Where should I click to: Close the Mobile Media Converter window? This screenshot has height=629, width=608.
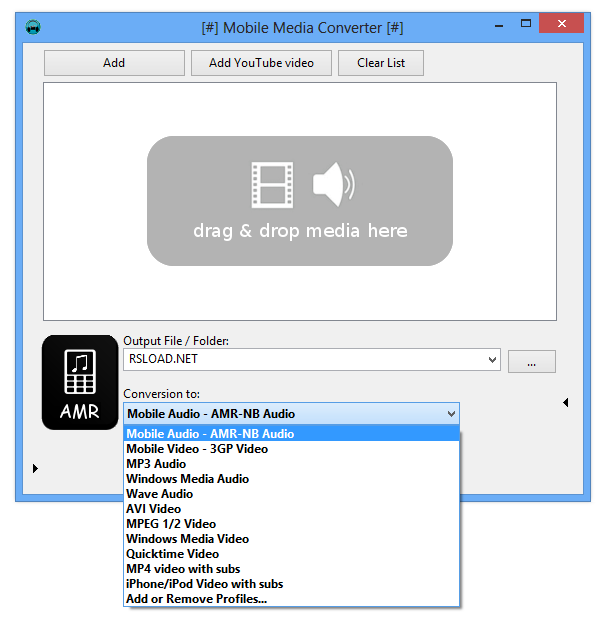pos(561,24)
